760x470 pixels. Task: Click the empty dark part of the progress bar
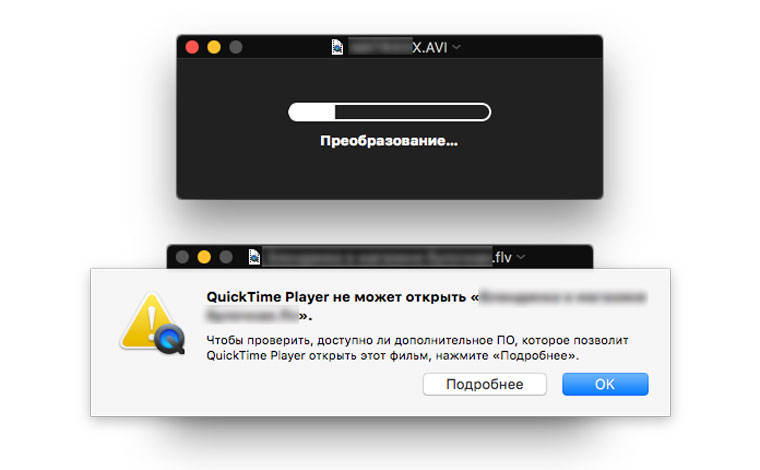pyautogui.click(x=412, y=112)
